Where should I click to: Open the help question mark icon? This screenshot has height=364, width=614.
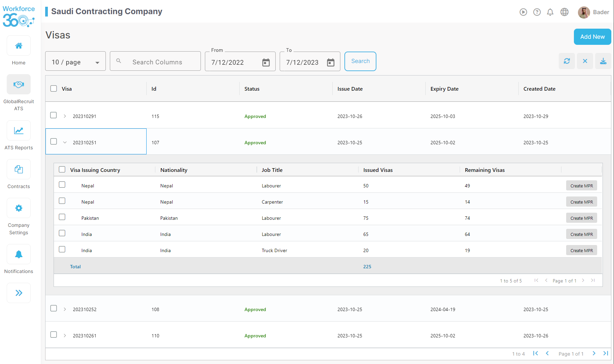click(537, 12)
